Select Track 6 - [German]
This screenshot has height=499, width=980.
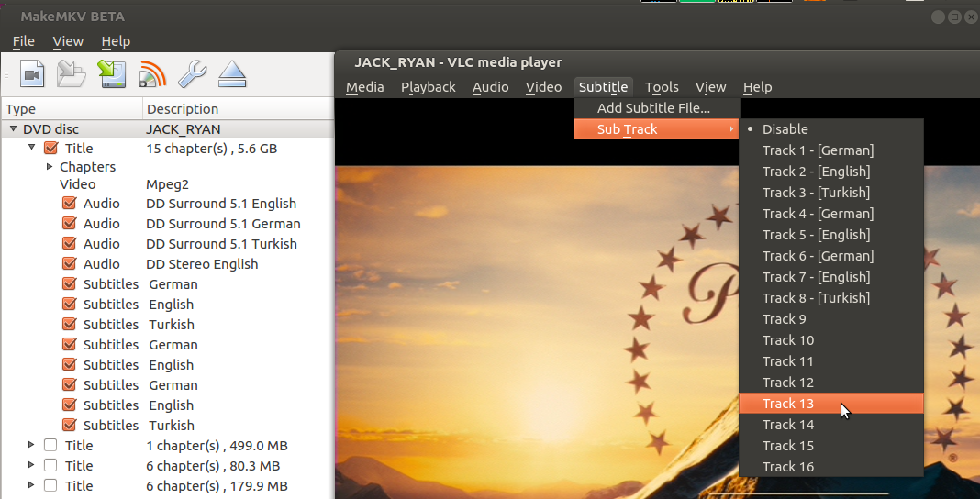coord(831,256)
